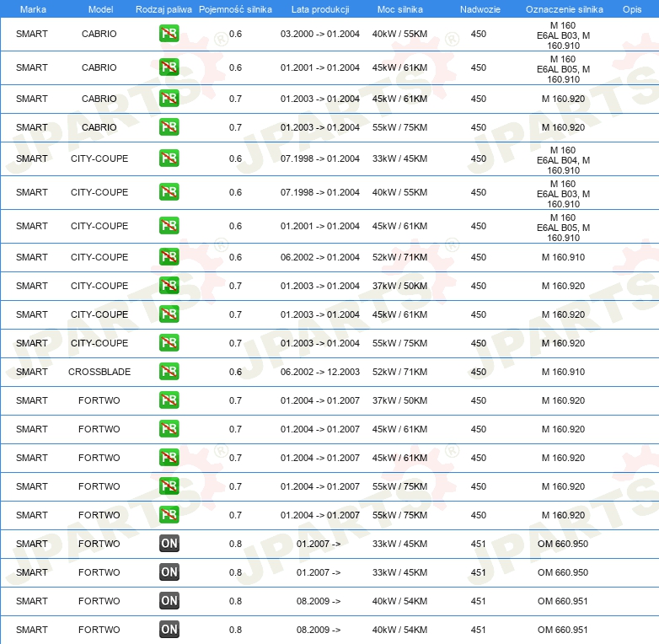Select the date range 06.2002 -> 12.2003
The image size is (659, 644).
[320, 372]
